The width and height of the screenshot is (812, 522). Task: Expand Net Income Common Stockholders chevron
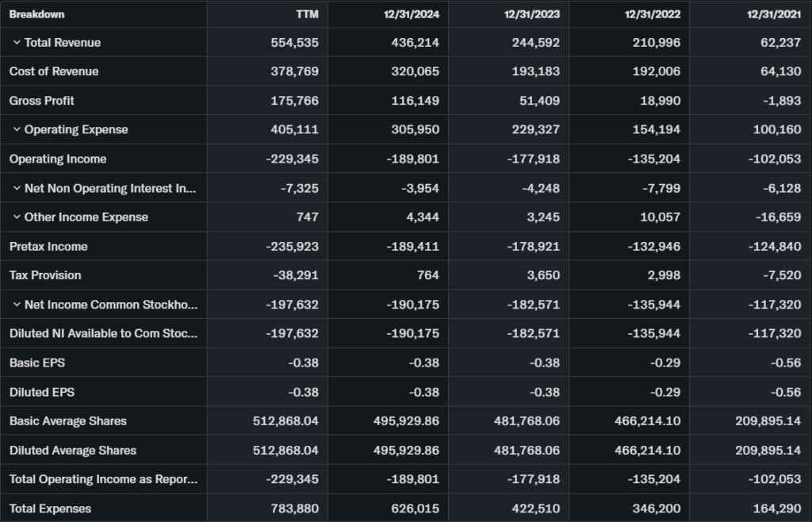[x=16, y=305]
